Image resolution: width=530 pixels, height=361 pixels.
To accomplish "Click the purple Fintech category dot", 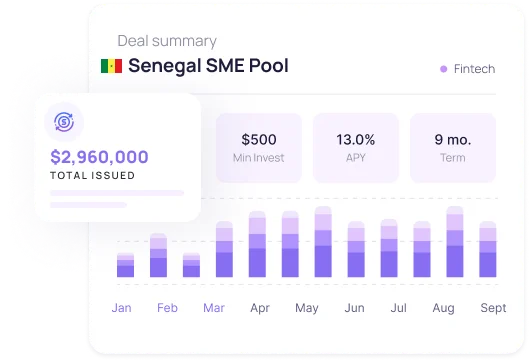I will [443, 69].
